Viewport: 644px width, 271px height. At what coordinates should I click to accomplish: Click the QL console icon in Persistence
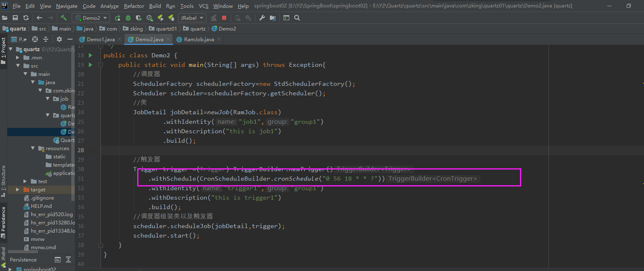click(x=58, y=260)
